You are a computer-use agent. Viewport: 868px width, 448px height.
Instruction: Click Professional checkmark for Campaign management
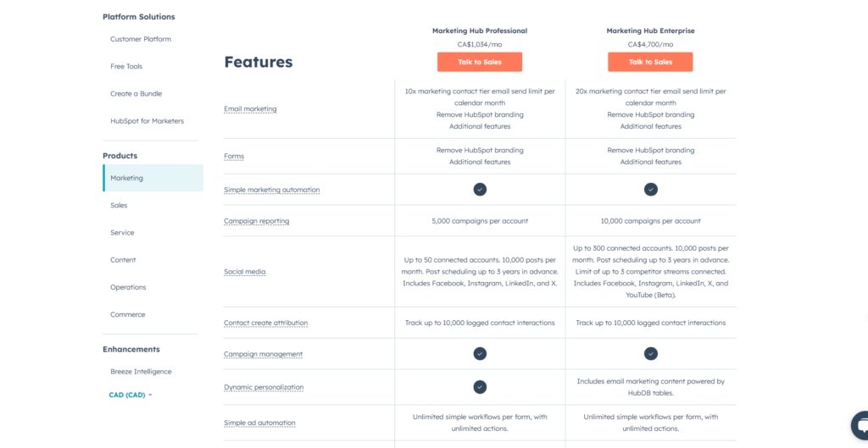[x=480, y=354]
